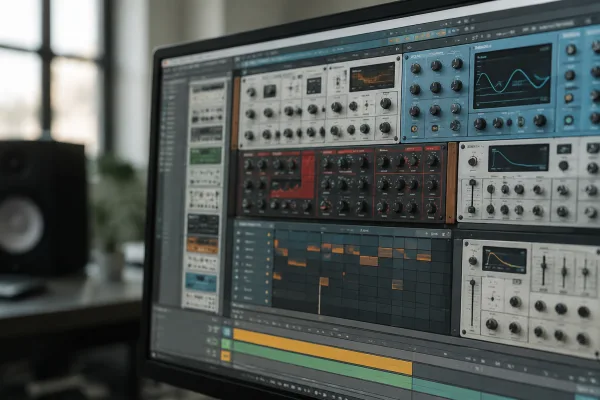Image resolution: width=600 pixels, height=400 pixels.
Task: Toggle the orange square button on blue synth
Action: (x=435, y=129)
